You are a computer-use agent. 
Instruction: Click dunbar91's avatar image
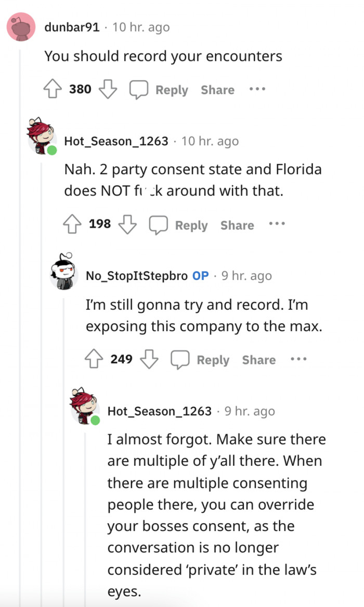point(21,27)
